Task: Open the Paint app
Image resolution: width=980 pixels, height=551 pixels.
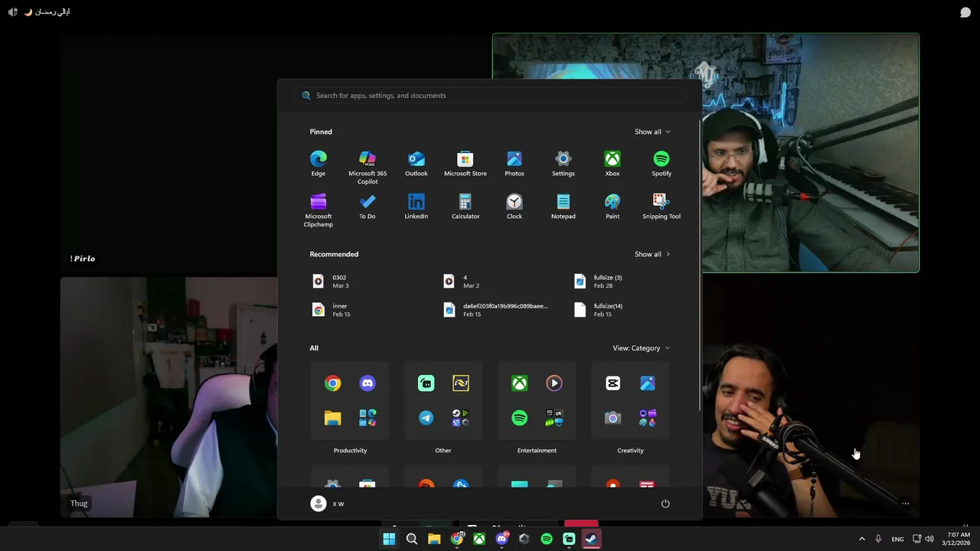Action: pos(612,207)
